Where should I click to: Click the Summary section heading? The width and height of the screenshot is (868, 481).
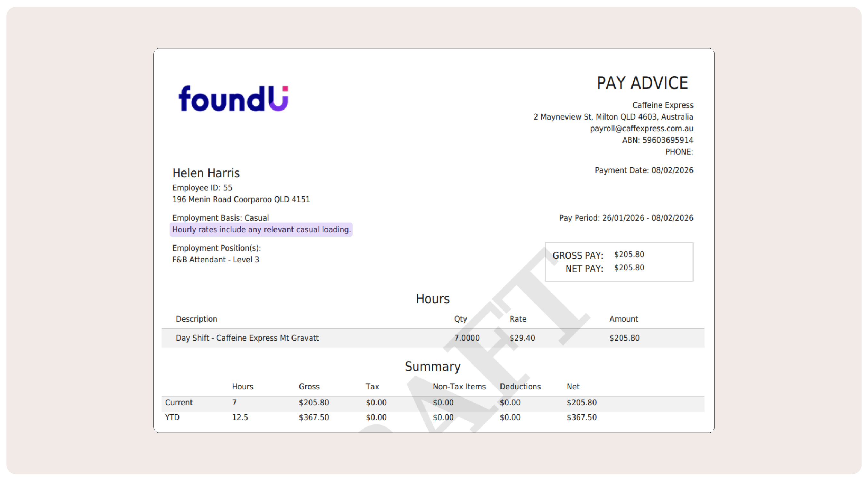tap(432, 367)
